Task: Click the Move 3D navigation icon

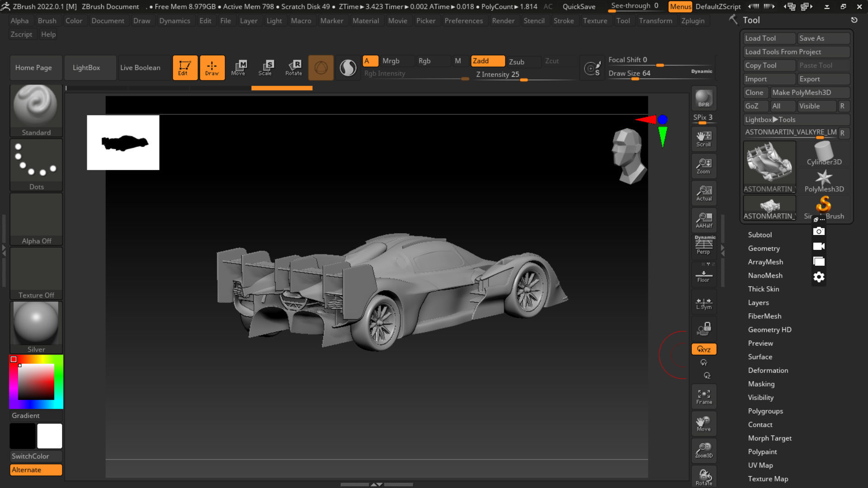Action: 704,423
